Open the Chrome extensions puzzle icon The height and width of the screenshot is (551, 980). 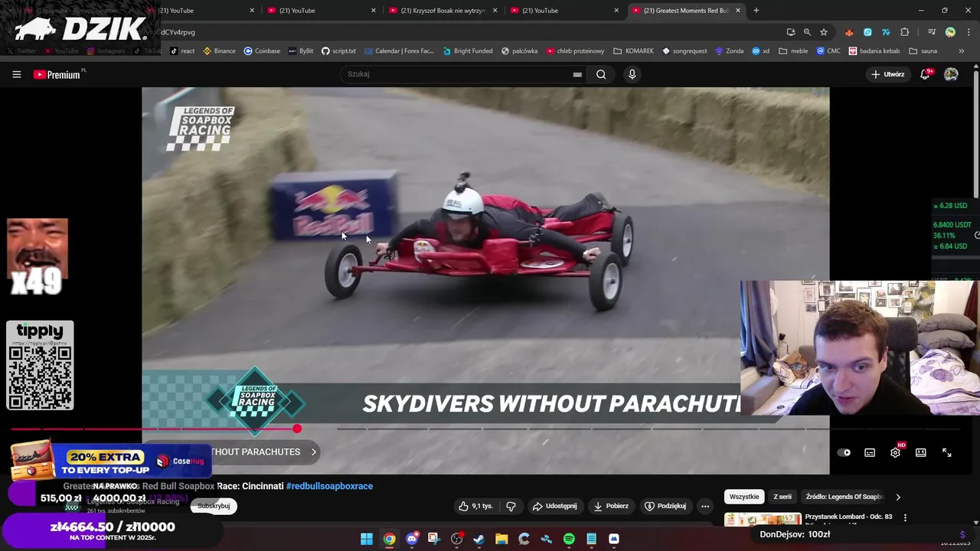click(904, 32)
